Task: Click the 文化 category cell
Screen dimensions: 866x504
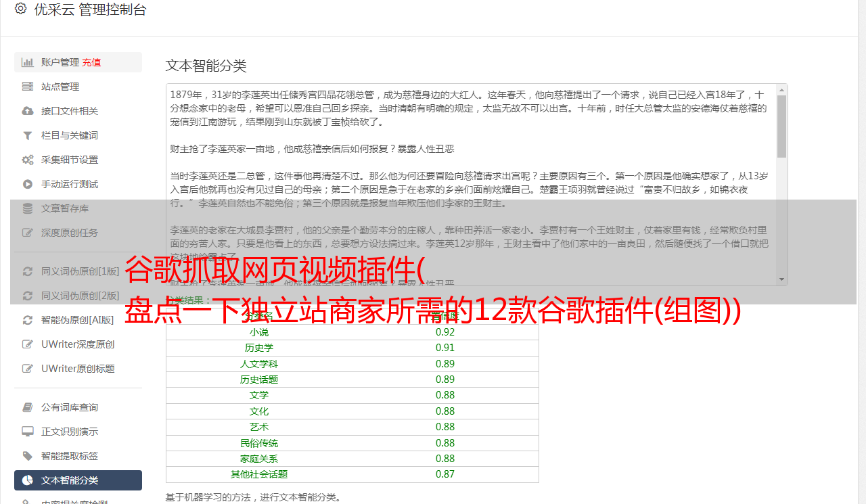Action: [x=259, y=411]
